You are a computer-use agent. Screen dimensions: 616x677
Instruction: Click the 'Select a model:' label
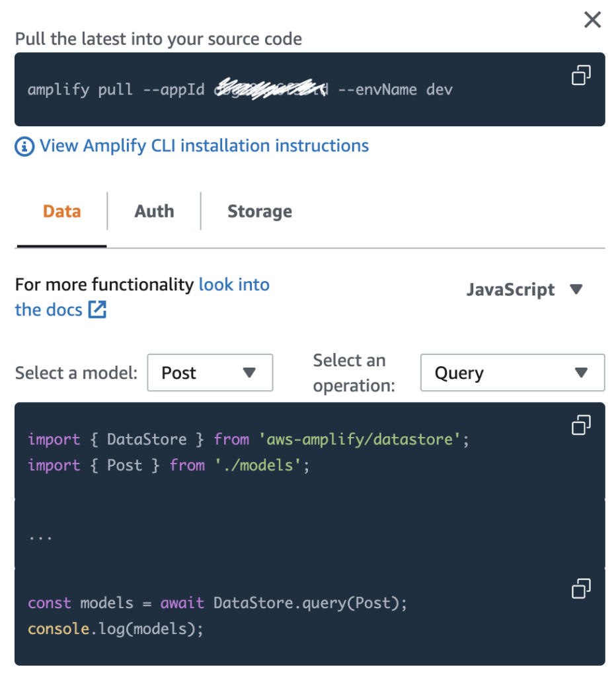pos(77,373)
